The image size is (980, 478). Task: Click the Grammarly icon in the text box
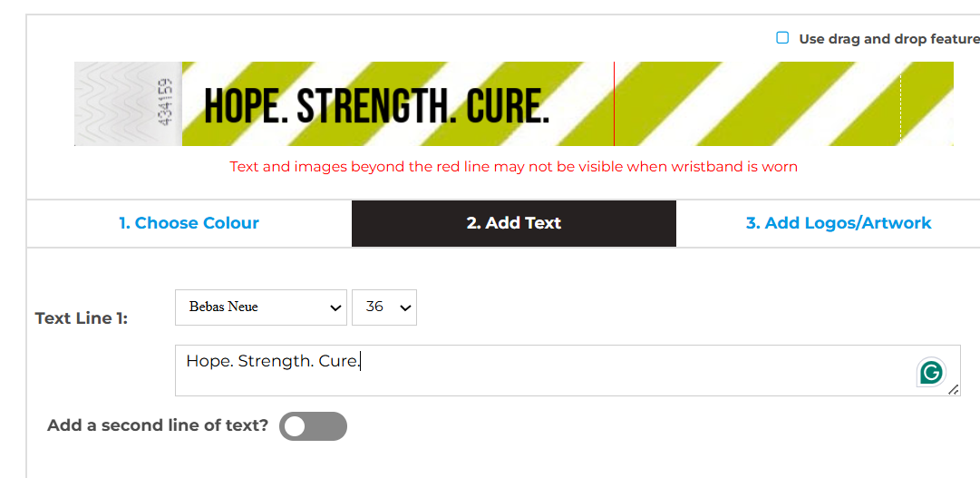pos(930,372)
